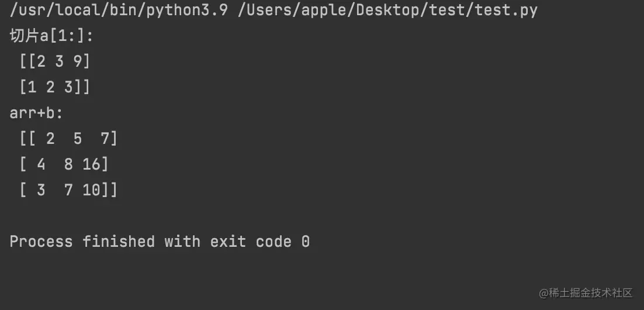644x310 pixels.
Task: Click the arr+b: output label
Action: (36, 113)
